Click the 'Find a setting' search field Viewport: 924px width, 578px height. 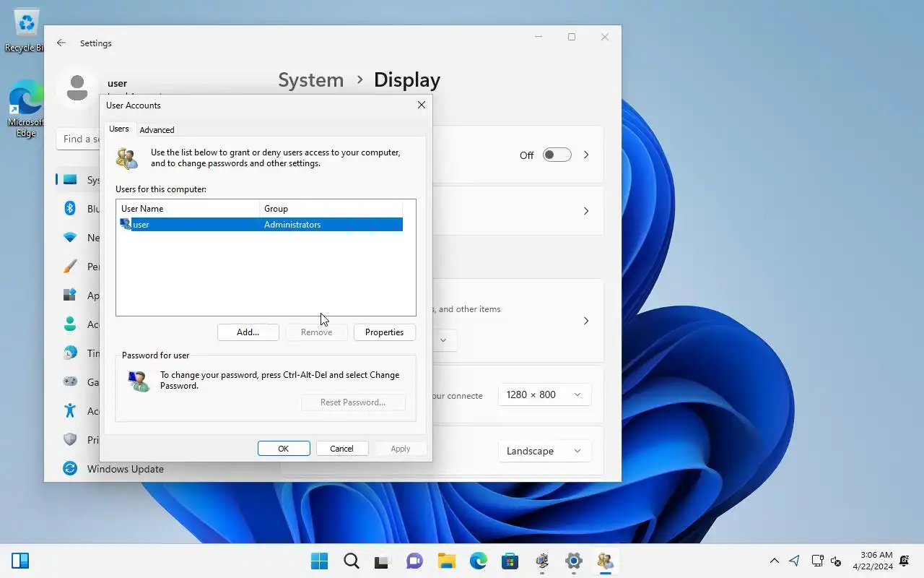tap(78, 139)
